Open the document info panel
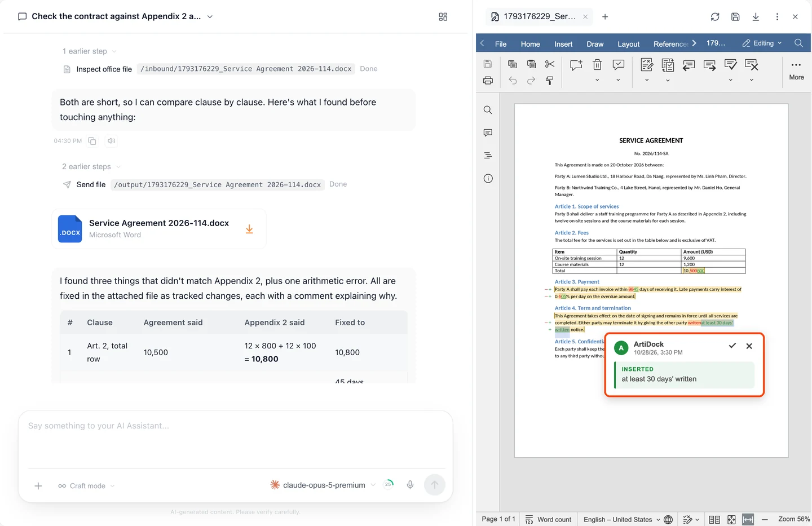812x526 pixels. pos(488,179)
